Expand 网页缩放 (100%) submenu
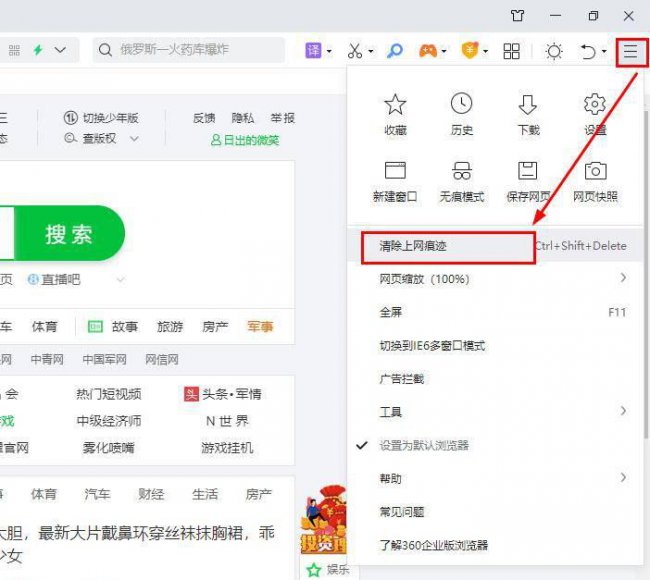Image resolution: width=650 pixels, height=580 pixels. coord(495,279)
